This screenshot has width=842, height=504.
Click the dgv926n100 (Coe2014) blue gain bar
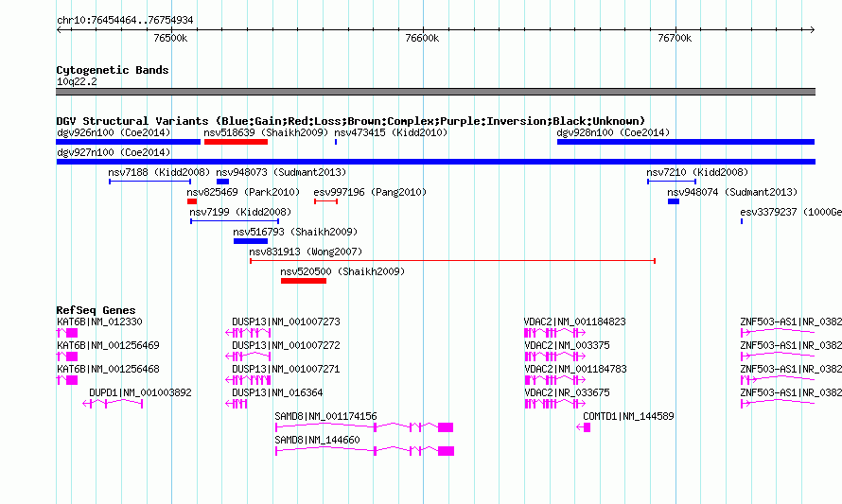tap(129, 142)
